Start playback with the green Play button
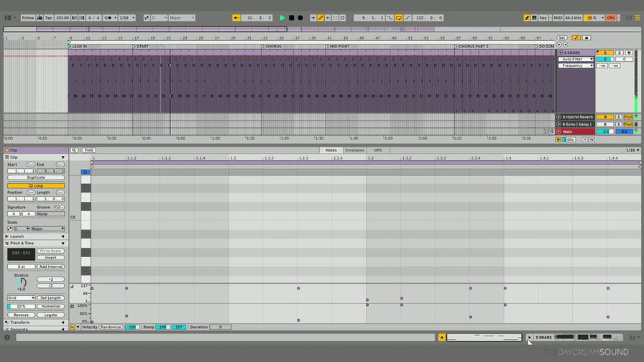Viewport: 644px width, 362px height. coord(282,18)
